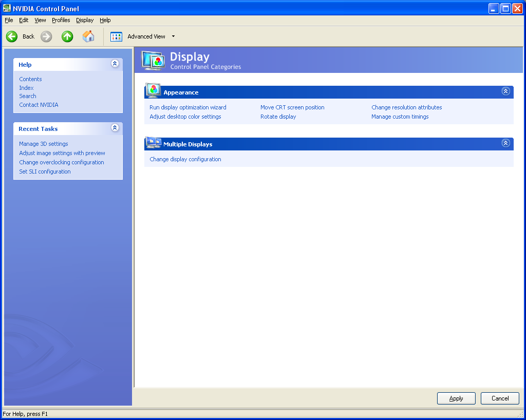Click the Appearance category monitor icon
The width and height of the screenshot is (526, 420).
point(153,91)
